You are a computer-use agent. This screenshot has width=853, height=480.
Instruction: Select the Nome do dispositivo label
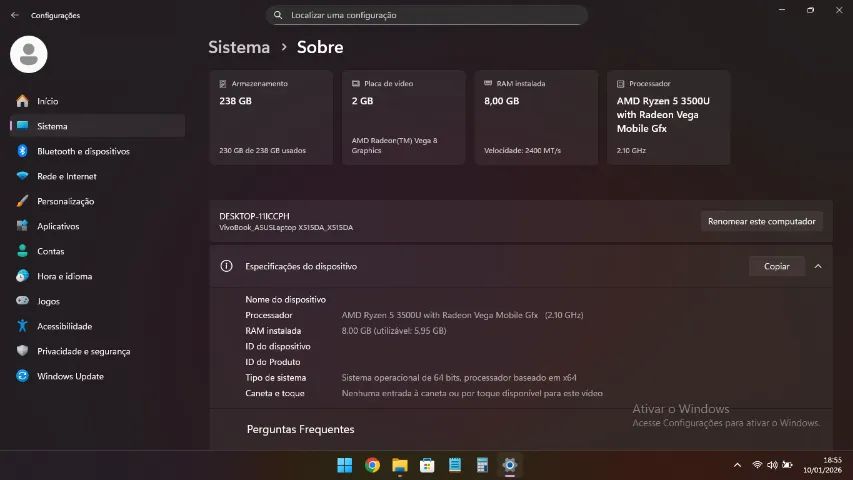pos(286,299)
